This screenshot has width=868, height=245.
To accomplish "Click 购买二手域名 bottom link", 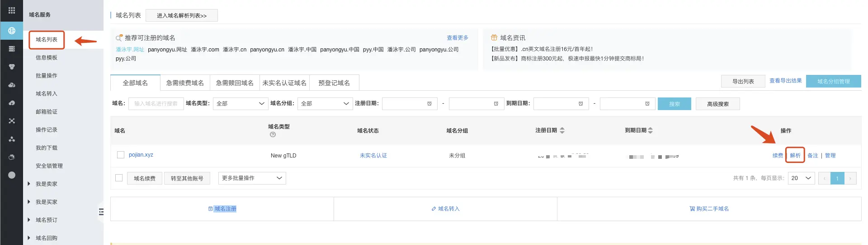I will [709, 209].
